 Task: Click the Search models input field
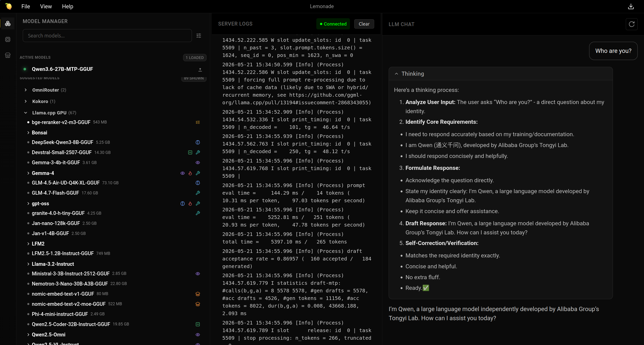pos(107,36)
